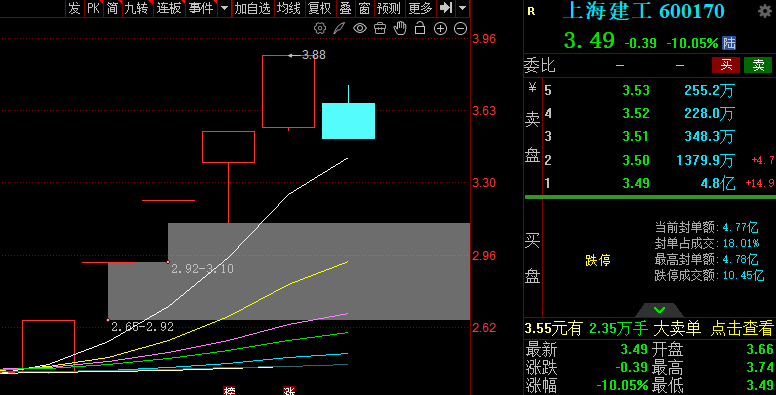The width and height of the screenshot is (776, 395).
Task: Toggle the chart lock icon
Action: [420, 29]
